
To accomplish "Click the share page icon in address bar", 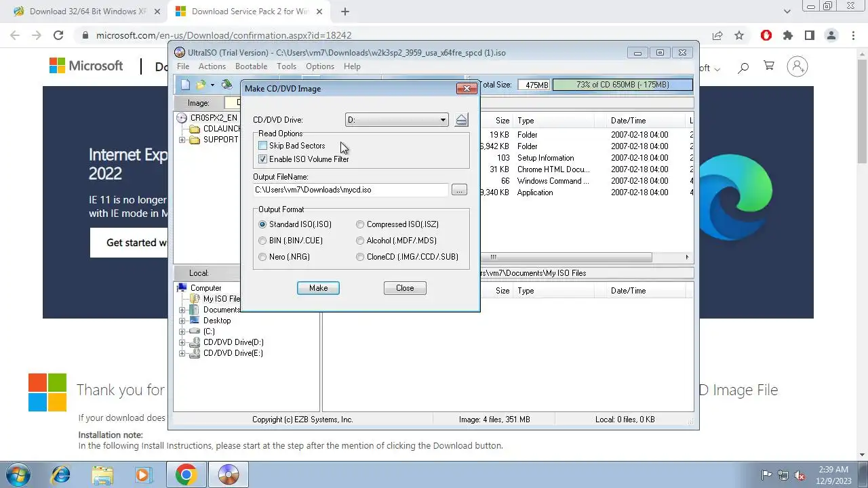I will point(717,35).
